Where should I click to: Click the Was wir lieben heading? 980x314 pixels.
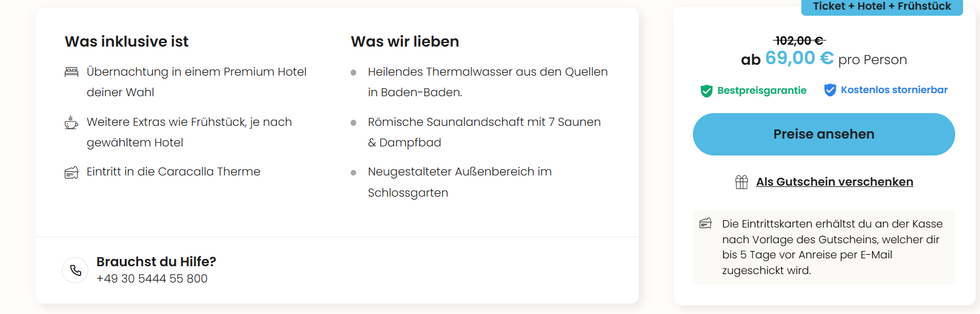(x=405, y=42)
